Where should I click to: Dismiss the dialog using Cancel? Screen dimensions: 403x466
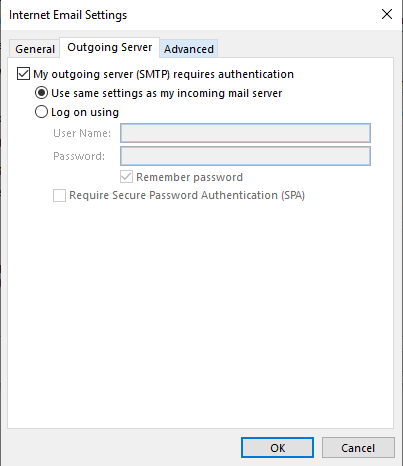point(358,448)
